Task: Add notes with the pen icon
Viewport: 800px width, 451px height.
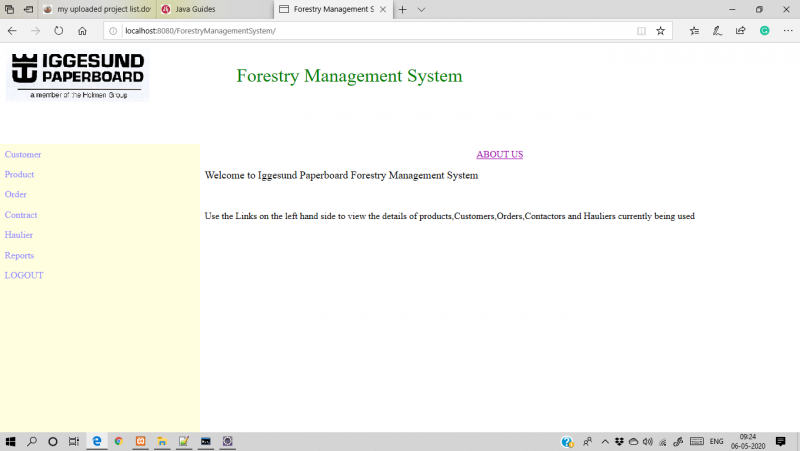Action: pyautogui.click(x=717, y=31)
